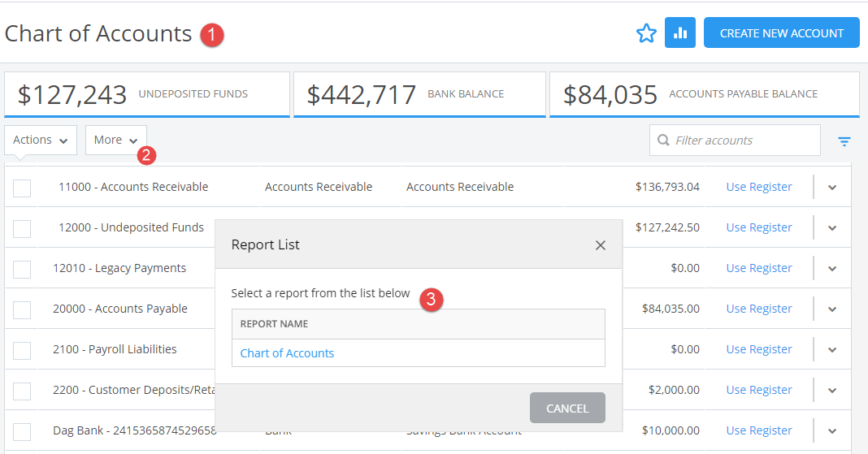The image size is (868, 454).
Task: Mark Chart of Accounts as favorite star
Action: (646, 33)
